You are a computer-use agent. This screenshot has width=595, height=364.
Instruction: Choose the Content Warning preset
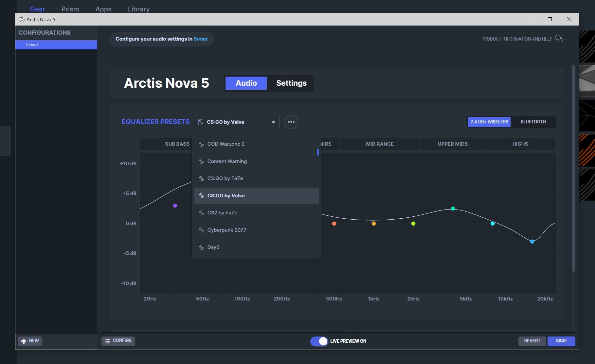pyautogui.click(x=256, y=161)
